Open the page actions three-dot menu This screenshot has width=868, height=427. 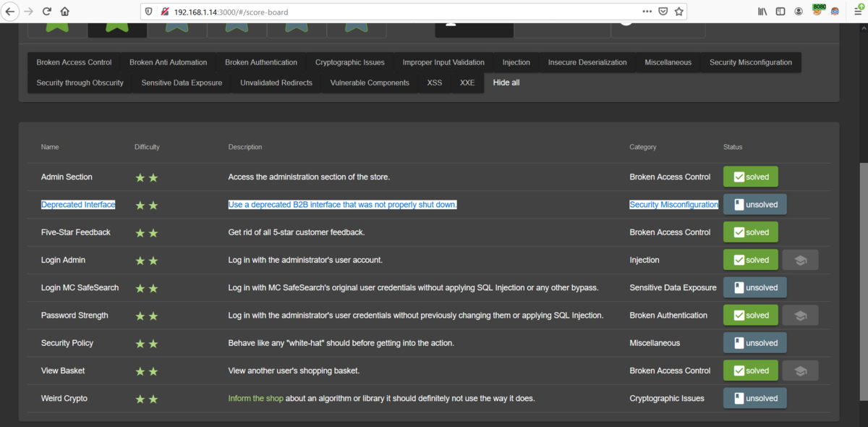[647, 12]
